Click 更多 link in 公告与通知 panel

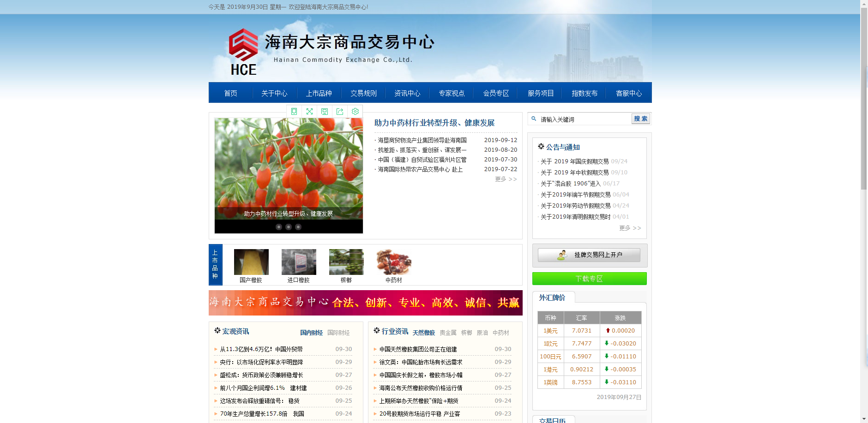pyautogui.click(x=630, y=228)
